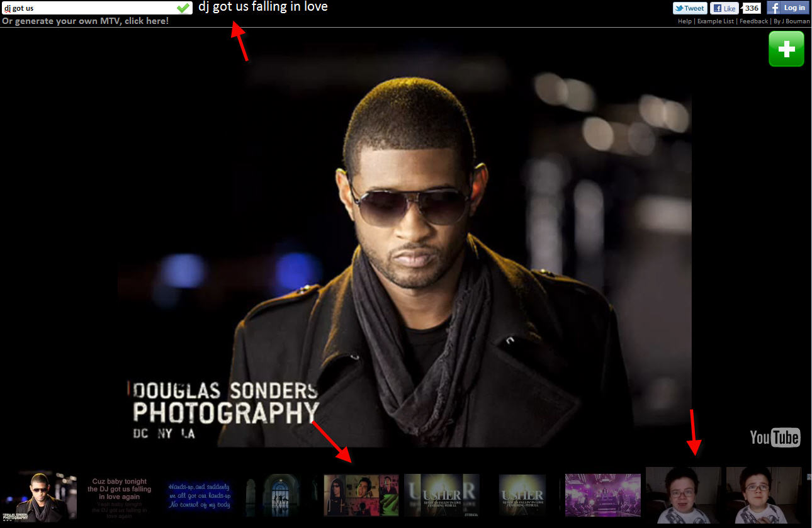Click 'Or generate your own MTV' link
This screenshot has height=528, width=812.
[x=85, y=21]
